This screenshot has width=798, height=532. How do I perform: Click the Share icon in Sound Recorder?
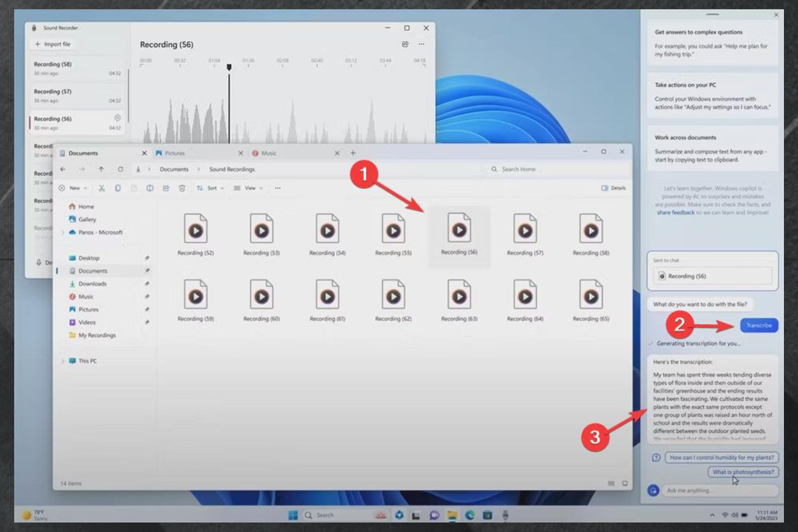405,44
